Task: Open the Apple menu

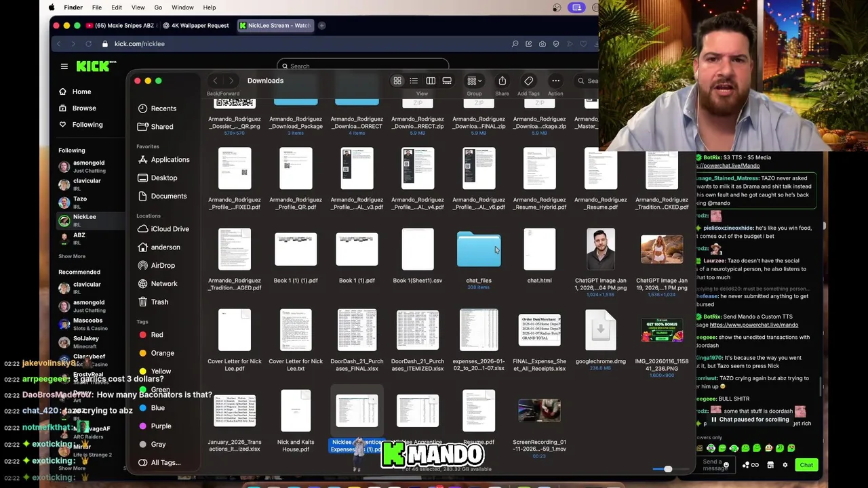Action: click(x=52, y=7)
